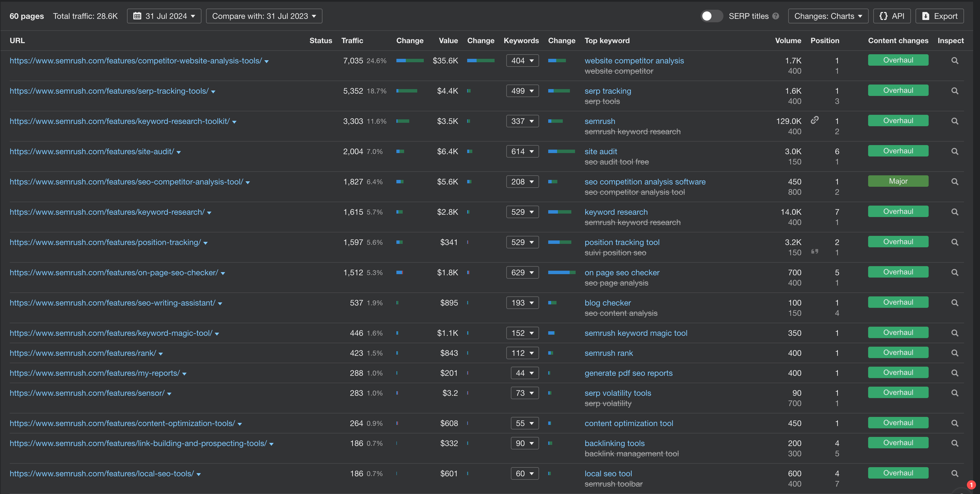Click link icon next to semrush keyword volume

click(814, 120)
